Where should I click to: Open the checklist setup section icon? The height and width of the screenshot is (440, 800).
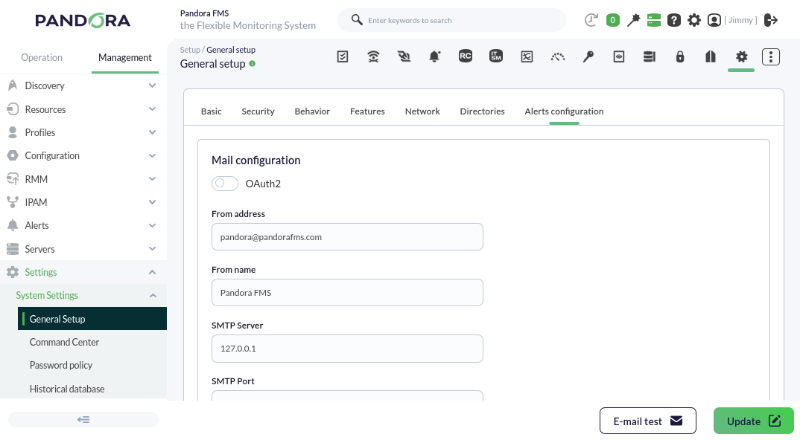[343, 57]
